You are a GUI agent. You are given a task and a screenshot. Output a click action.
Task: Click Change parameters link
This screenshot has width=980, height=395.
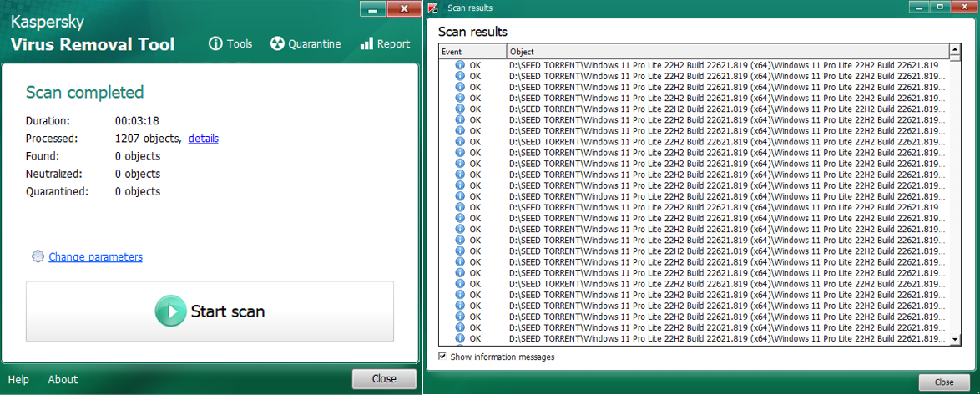(96, 257)
